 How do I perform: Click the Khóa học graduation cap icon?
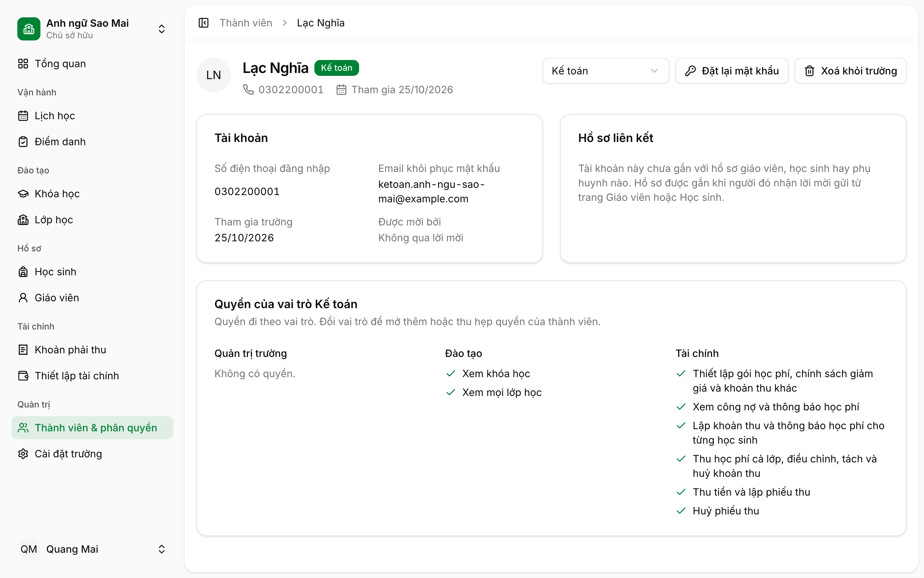tap(23, 193)
